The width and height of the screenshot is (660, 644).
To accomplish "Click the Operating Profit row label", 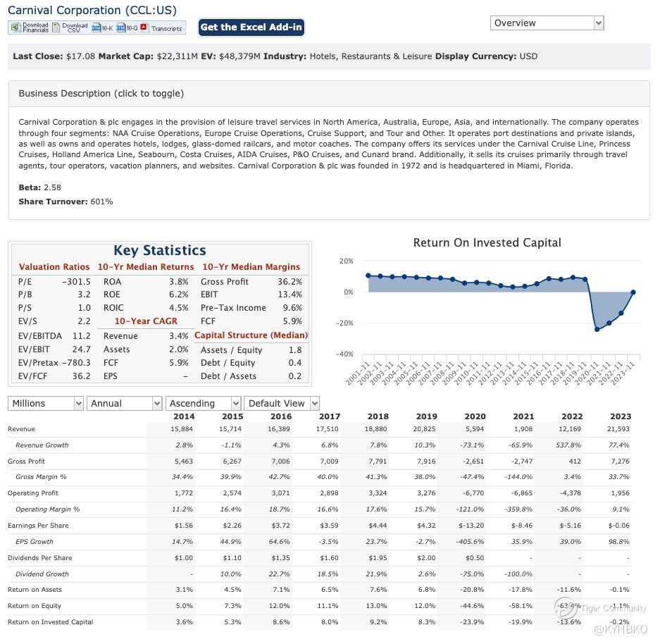I will coord(33,493).
